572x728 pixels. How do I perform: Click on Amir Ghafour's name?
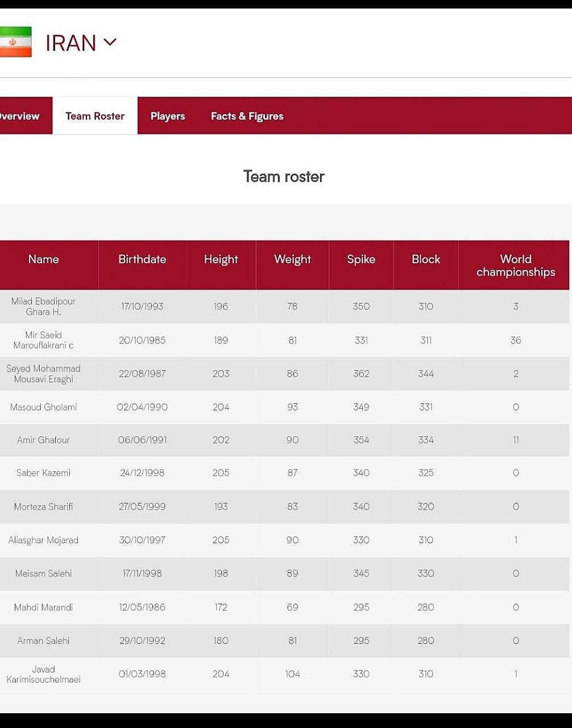[44, 440]
